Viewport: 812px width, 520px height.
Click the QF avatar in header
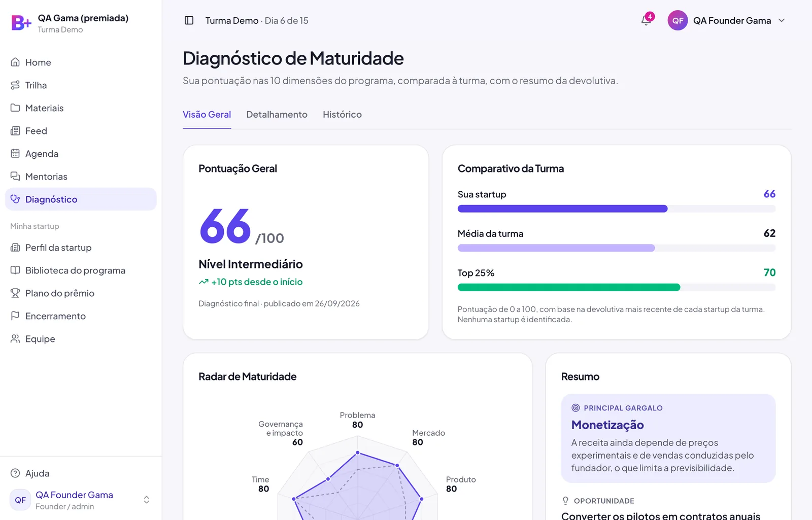coord(678,20)
